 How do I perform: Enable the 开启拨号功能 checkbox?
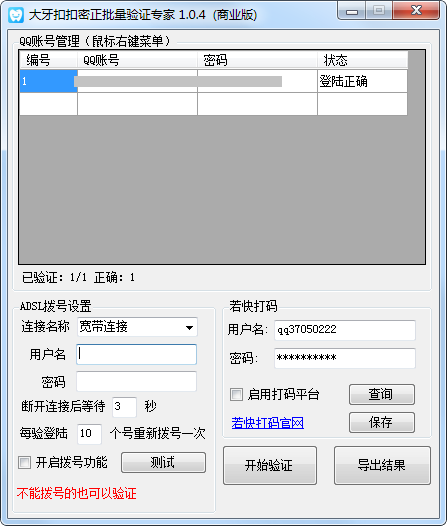click(24, 462)
